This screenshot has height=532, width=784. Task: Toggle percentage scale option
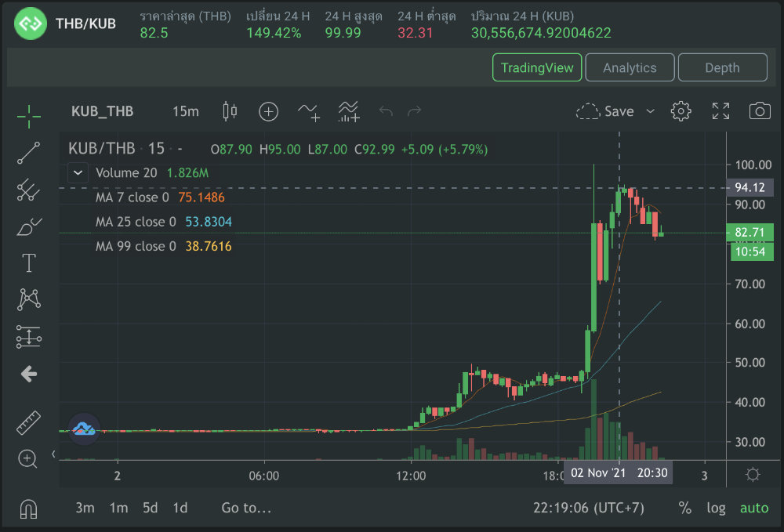[x=685, y=508]
